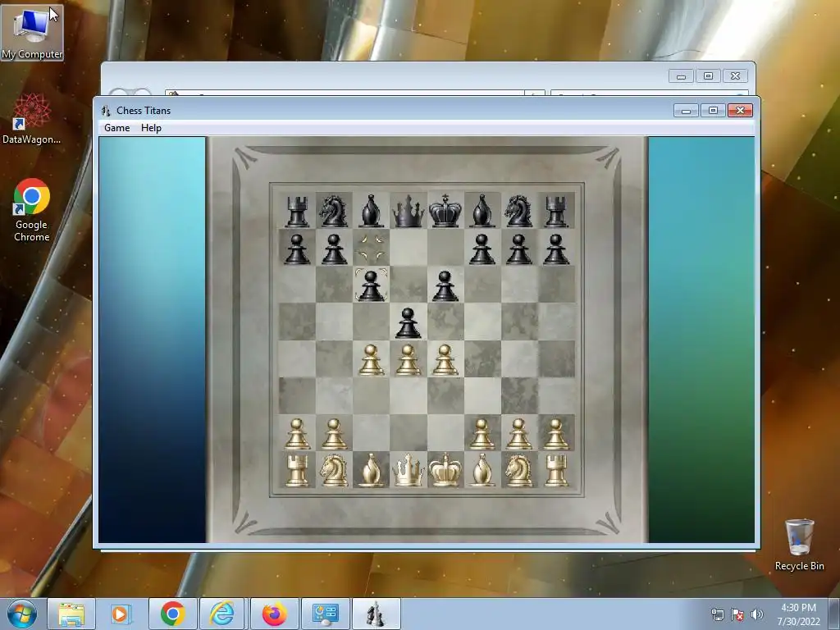This screenshot has height=630, width=840.
Task: Select the white pawn on d4
Action: pyautogui.click(x=409, y=359)
